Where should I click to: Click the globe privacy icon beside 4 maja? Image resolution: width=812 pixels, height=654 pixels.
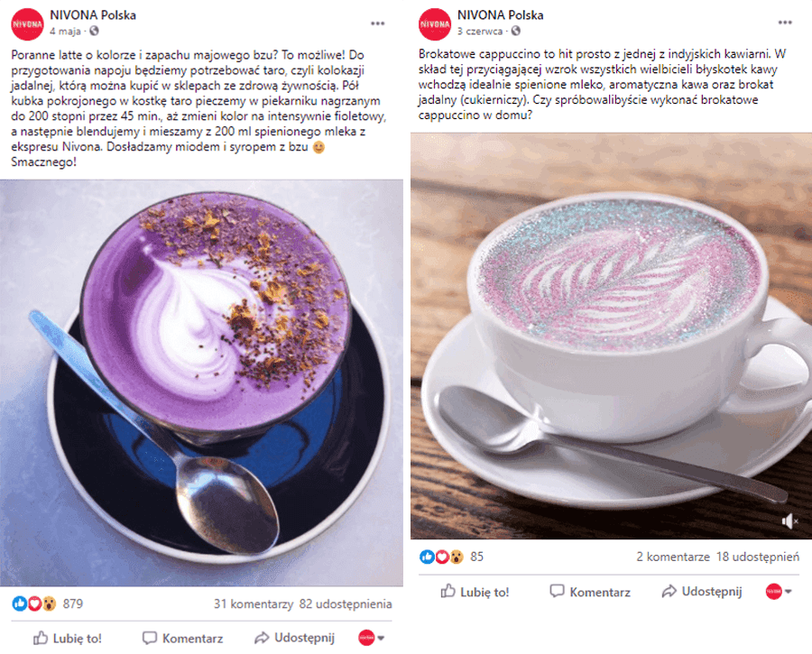pos(94,31)
